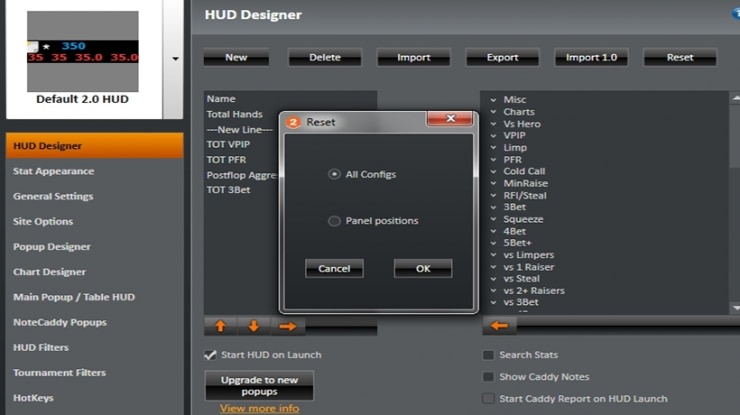This screenshot has height=415, width=740.
Task: Open the HUD profile dropdown arrow
Action: [175, 59]
